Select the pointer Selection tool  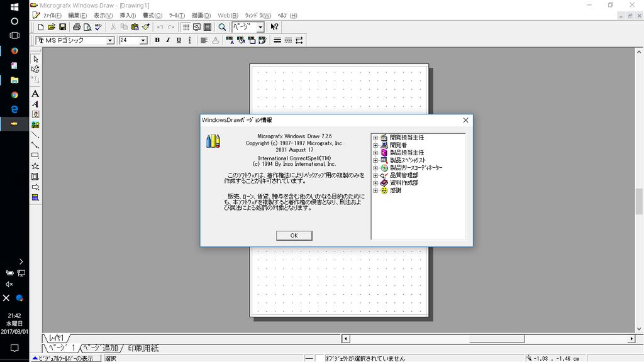(x=35, y=59)
